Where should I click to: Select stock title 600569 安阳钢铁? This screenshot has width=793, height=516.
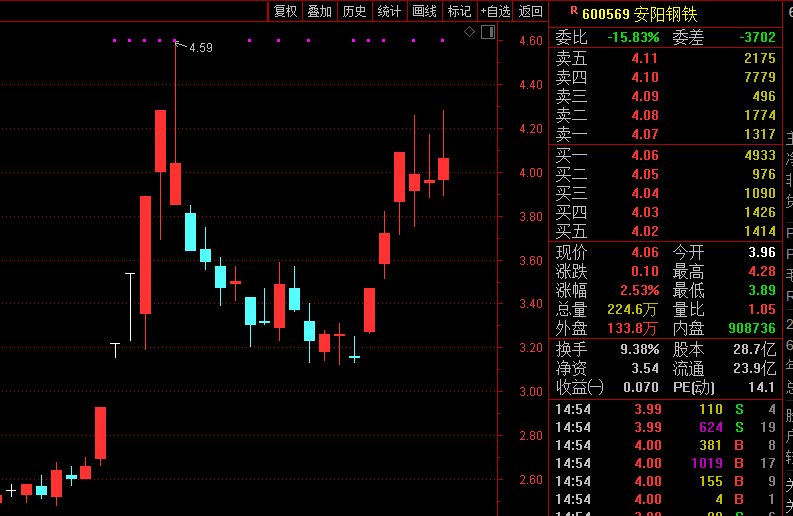639,13
